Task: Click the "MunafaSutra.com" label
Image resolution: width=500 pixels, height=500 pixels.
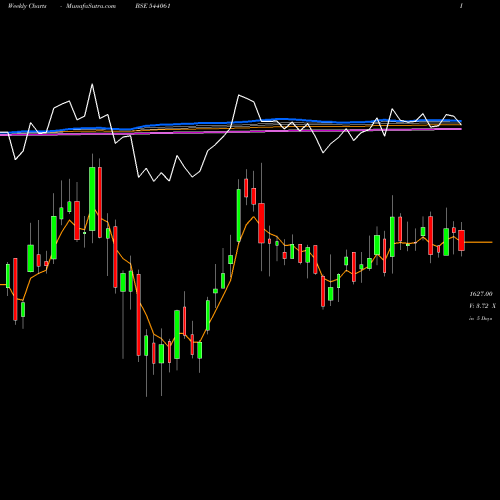Action: 91,6
